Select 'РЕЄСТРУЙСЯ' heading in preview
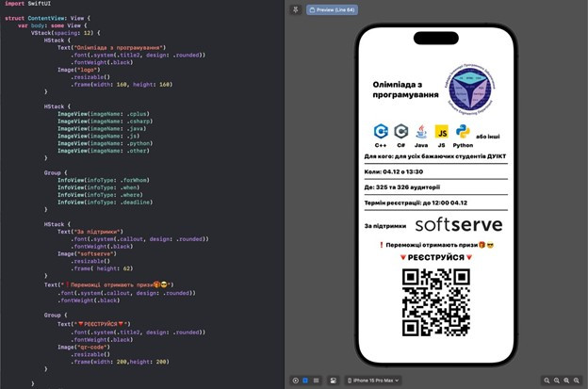The width and height of the screenshot is (588, 389). click(436, 257)
